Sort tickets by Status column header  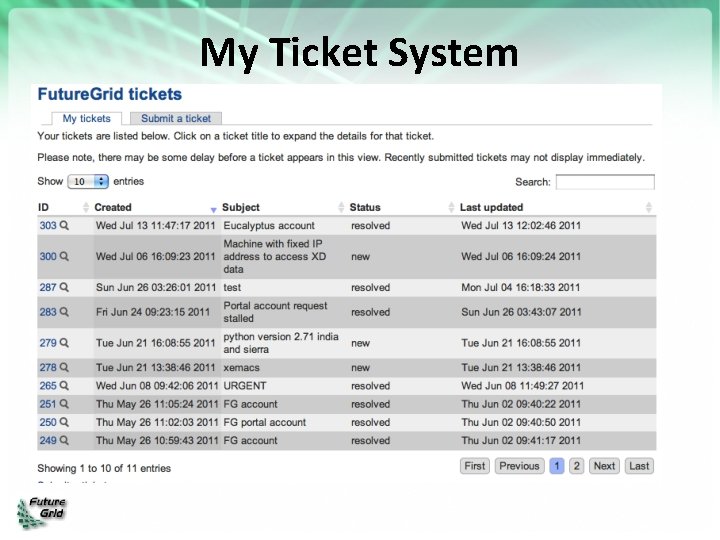pyautogui.click(x=365, y=208)
